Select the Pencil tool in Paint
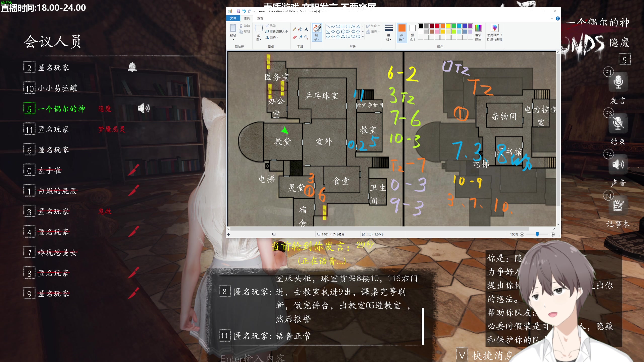This screenshot has width=644, height=362. (294, 29)
